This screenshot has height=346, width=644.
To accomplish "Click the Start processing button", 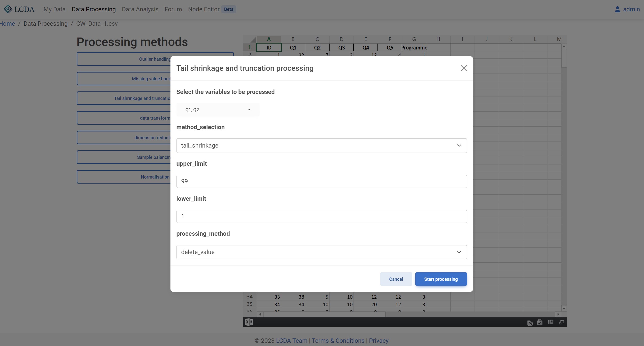I will coord(441,279).
